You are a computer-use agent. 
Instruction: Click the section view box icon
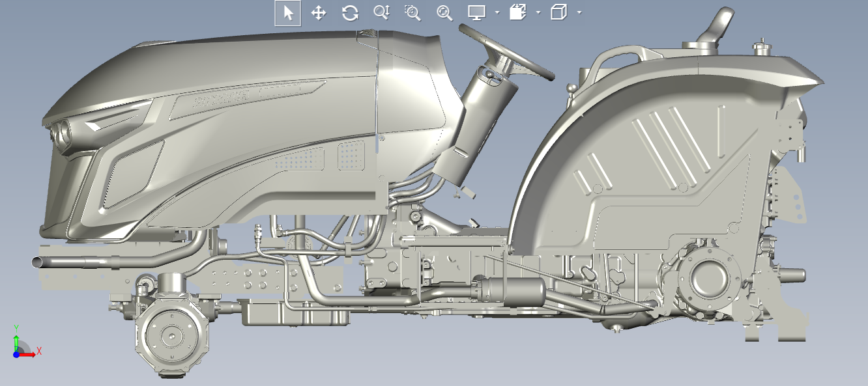517,13
